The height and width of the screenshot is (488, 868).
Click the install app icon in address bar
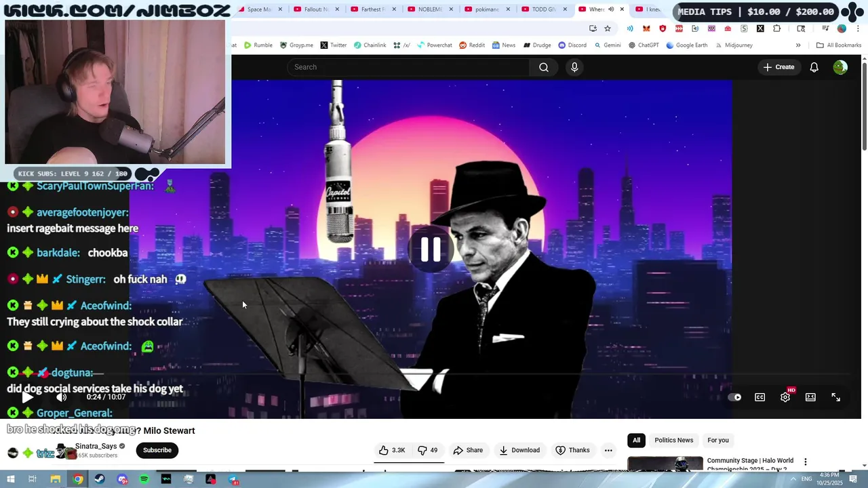(x=593, y=28)
